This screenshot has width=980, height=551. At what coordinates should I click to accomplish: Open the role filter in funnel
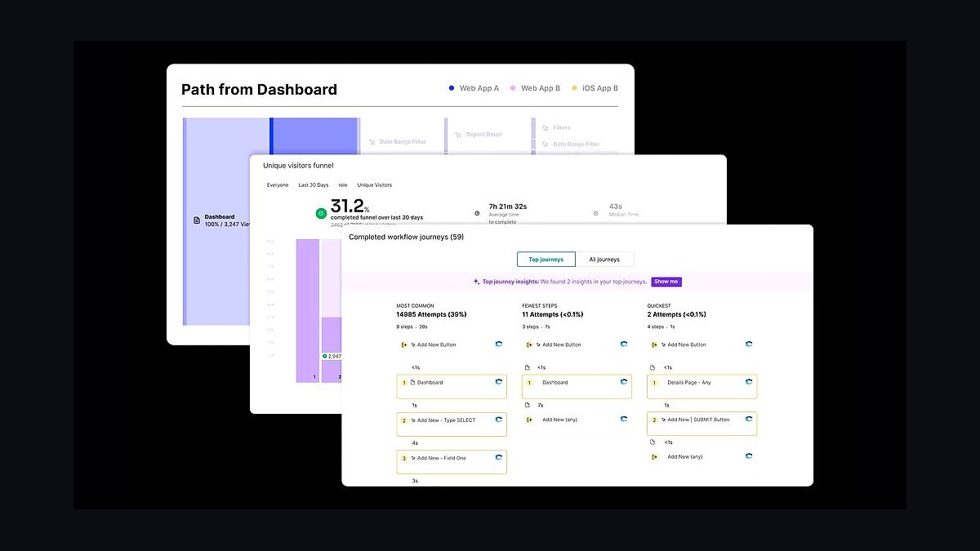click(x=343, y=185)
